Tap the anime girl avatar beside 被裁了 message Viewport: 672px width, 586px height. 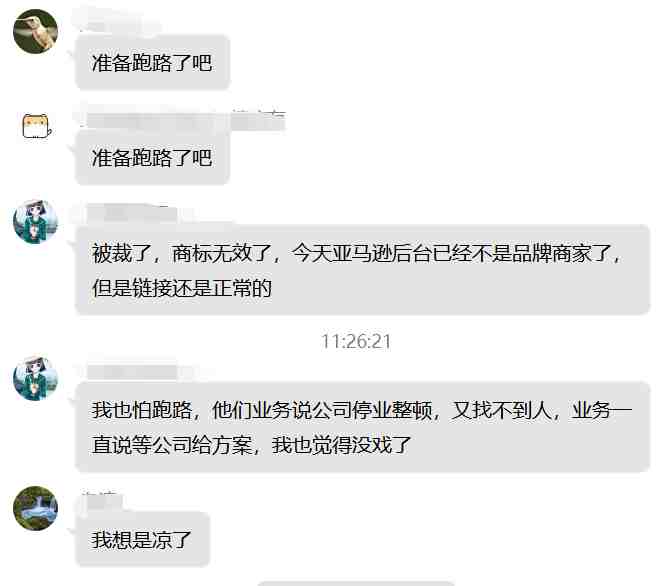click(x=36, y=222)
